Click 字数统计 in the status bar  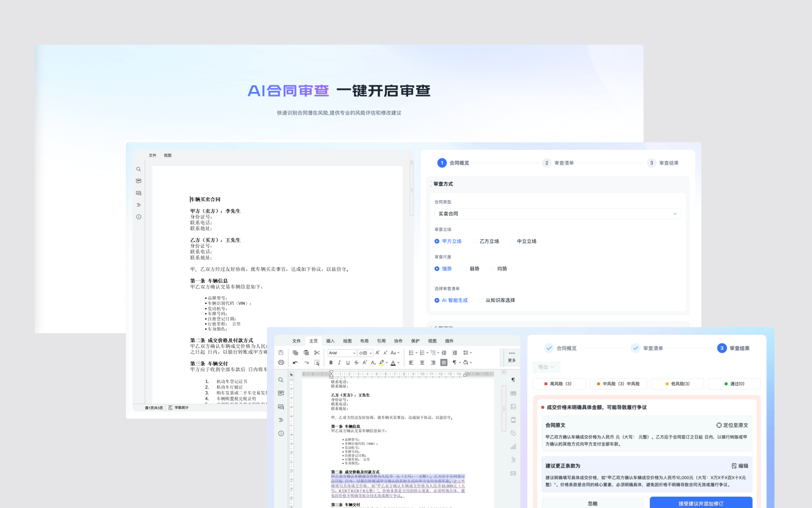181,408
